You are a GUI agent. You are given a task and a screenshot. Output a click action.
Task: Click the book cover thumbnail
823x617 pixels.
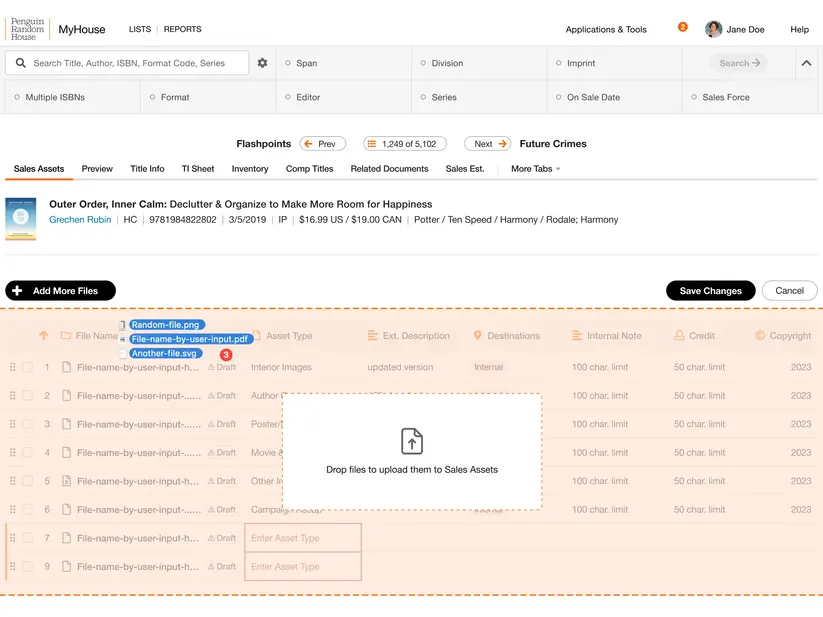(x=21, y=218)
